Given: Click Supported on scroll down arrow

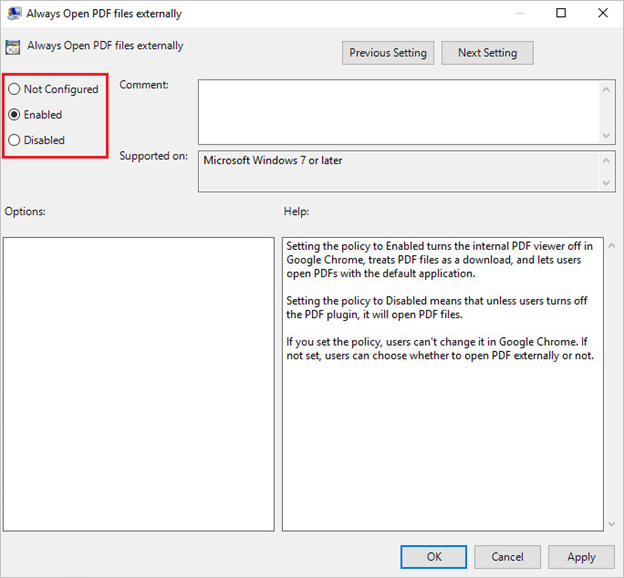Looking at the screenshot, I should coord(606,183).
